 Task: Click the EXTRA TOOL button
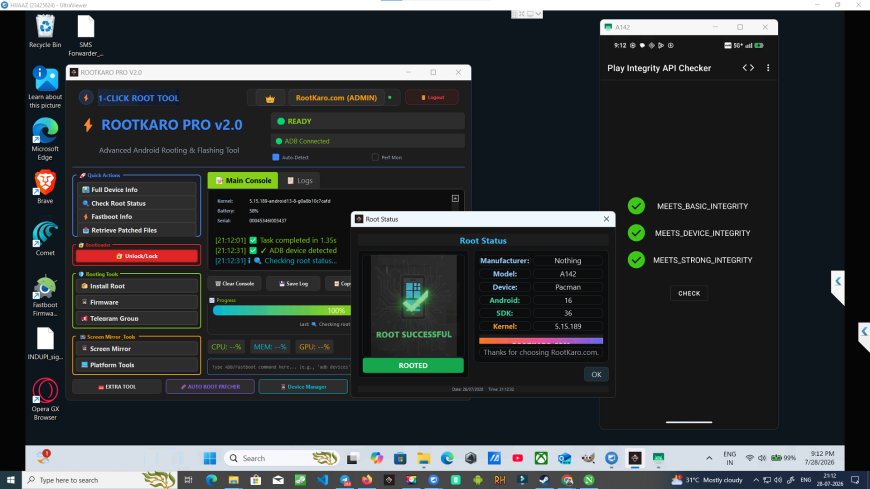pyautogui.click(x=117, y=387)
